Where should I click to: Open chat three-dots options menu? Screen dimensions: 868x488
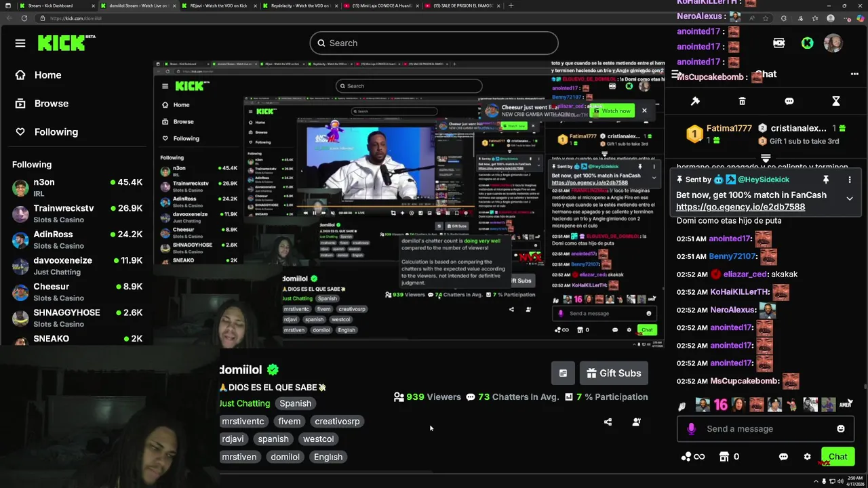pyautogui.click(x=854, y=74)
